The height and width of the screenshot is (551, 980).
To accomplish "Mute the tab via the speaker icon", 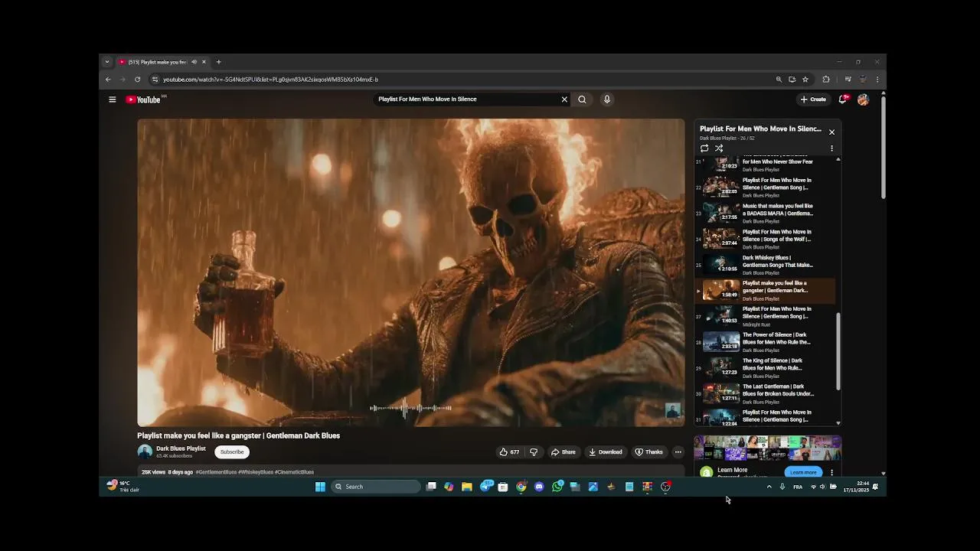I will coord(194,62).
